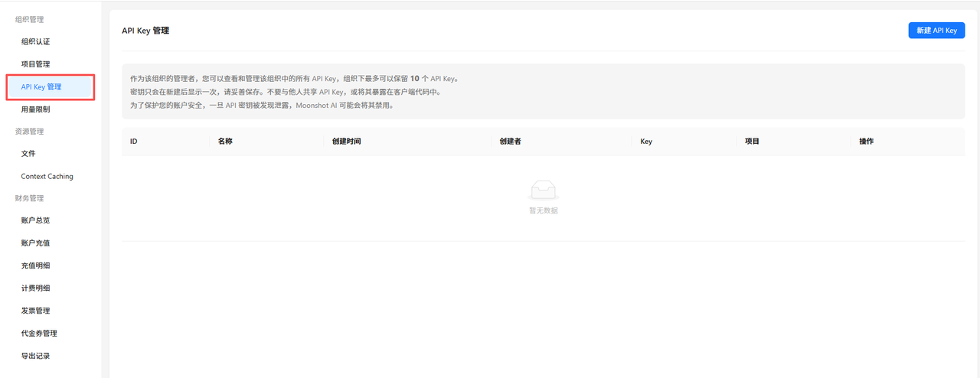View 充值明细 in the sidebar
This screenshot has width=980, height=378.
pos(35,266)
